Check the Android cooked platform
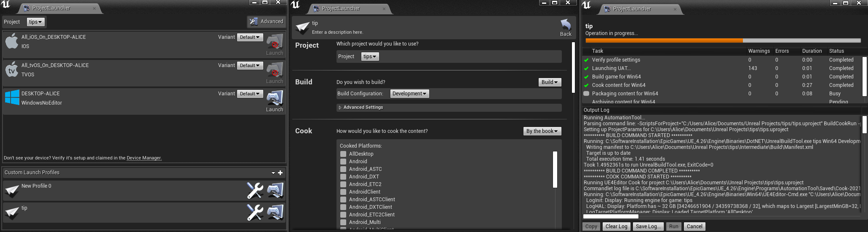868x232 pixels. [x=343, y=162]
